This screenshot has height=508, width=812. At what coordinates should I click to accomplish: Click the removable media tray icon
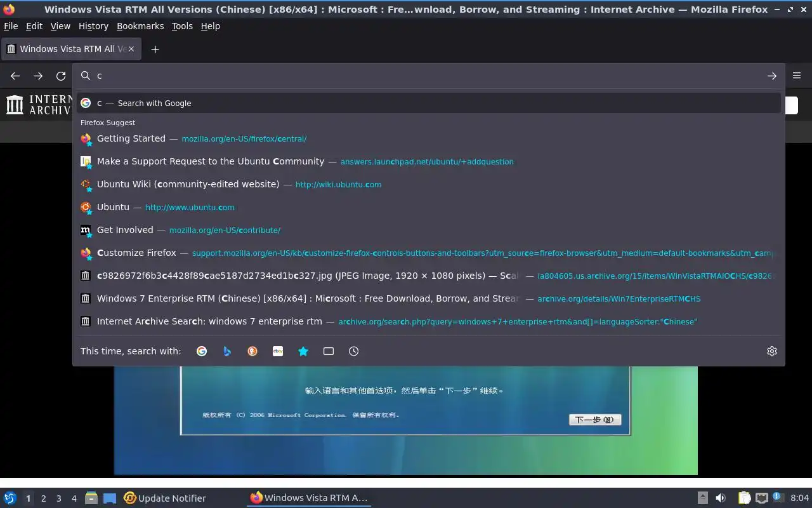click(x=702, y=498)
